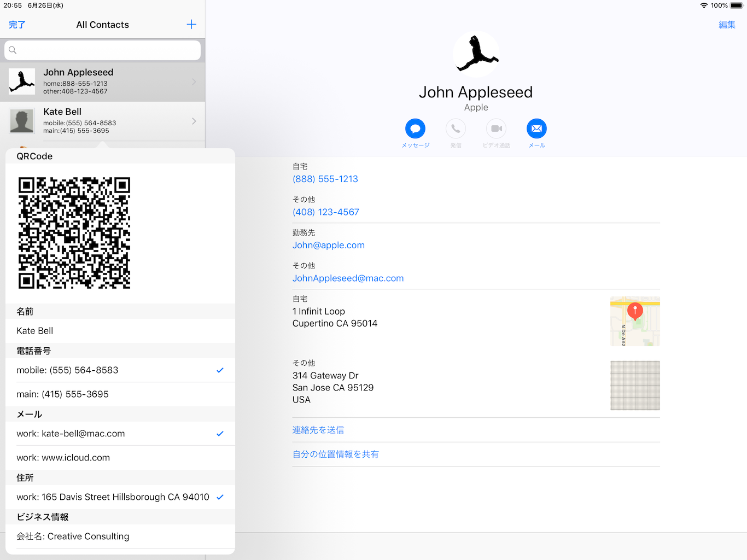Toggle work: www.icloud.com selection
747x560 pixels.
(120, 458)
